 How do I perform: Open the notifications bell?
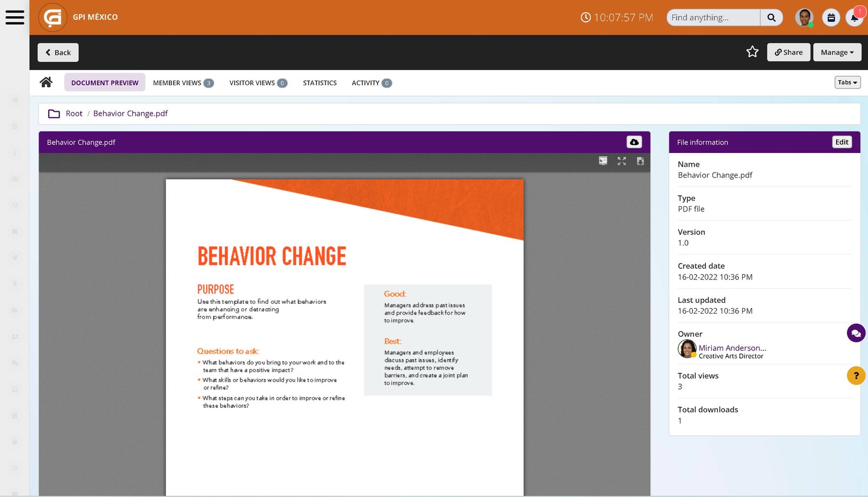tap(854, 17)
